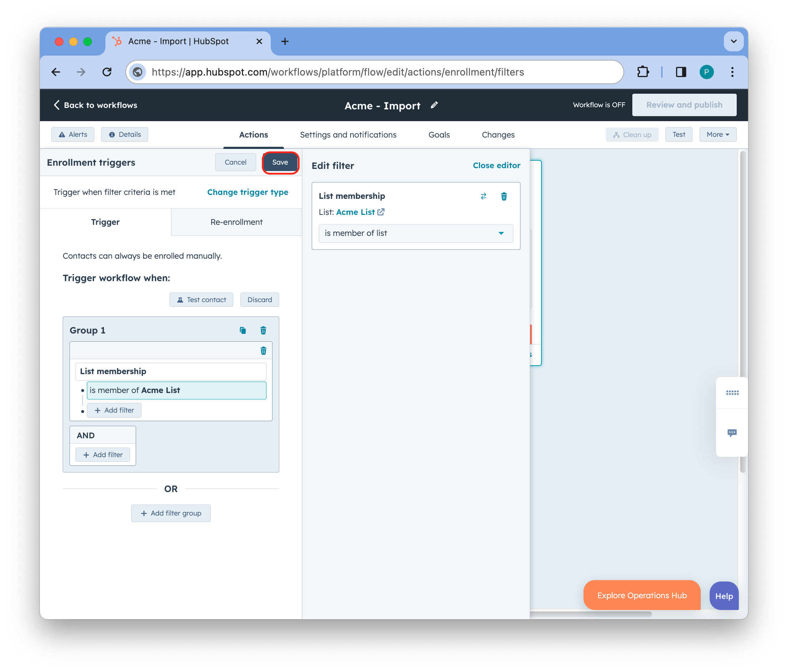The image size is (788, 672).
Task: Open the Details button
Action: point(125,135)
